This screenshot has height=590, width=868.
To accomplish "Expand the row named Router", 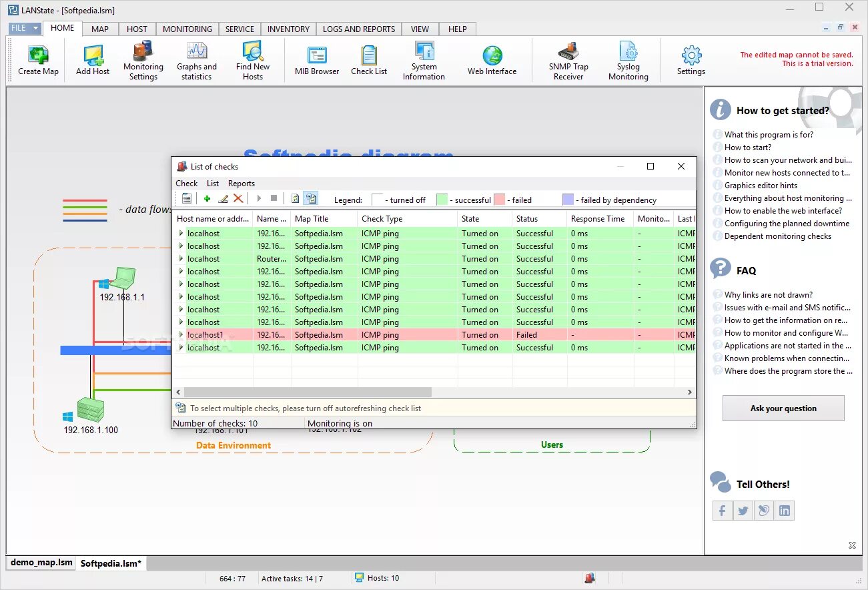I will coord(181,258).
